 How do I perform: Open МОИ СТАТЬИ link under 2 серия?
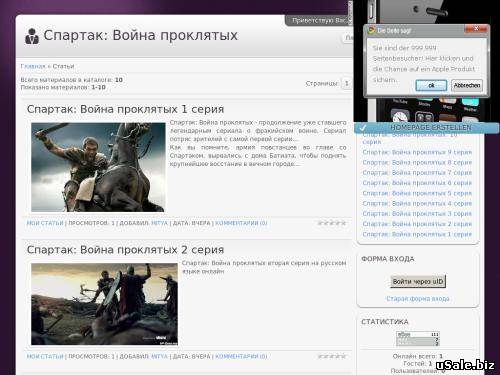(x=45, y=356)
